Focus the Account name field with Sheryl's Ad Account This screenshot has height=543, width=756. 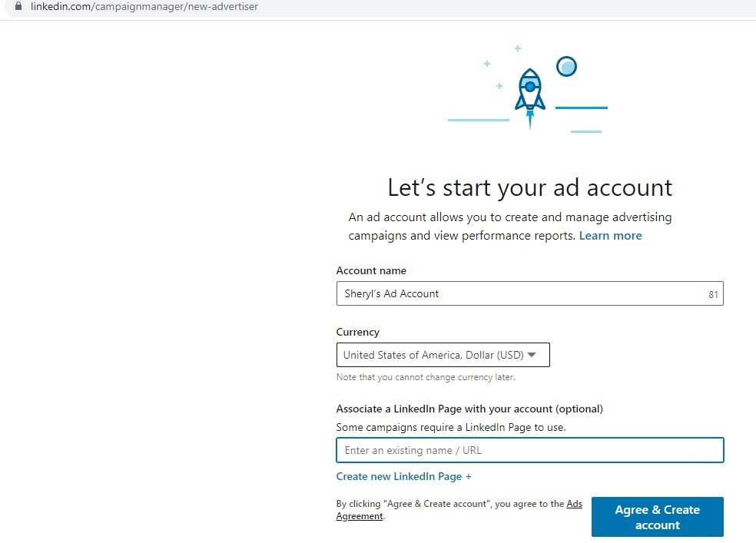coord(515,293)
